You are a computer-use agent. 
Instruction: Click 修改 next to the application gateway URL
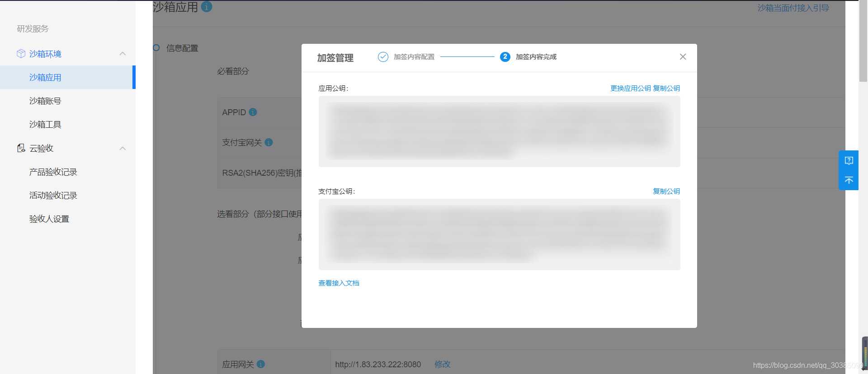point(443,364)
